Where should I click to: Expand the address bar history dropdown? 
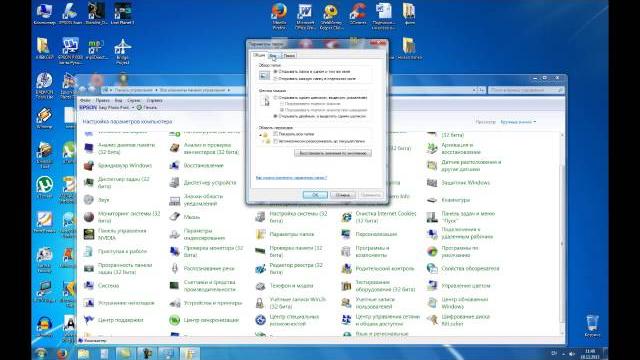pos(474,90)
